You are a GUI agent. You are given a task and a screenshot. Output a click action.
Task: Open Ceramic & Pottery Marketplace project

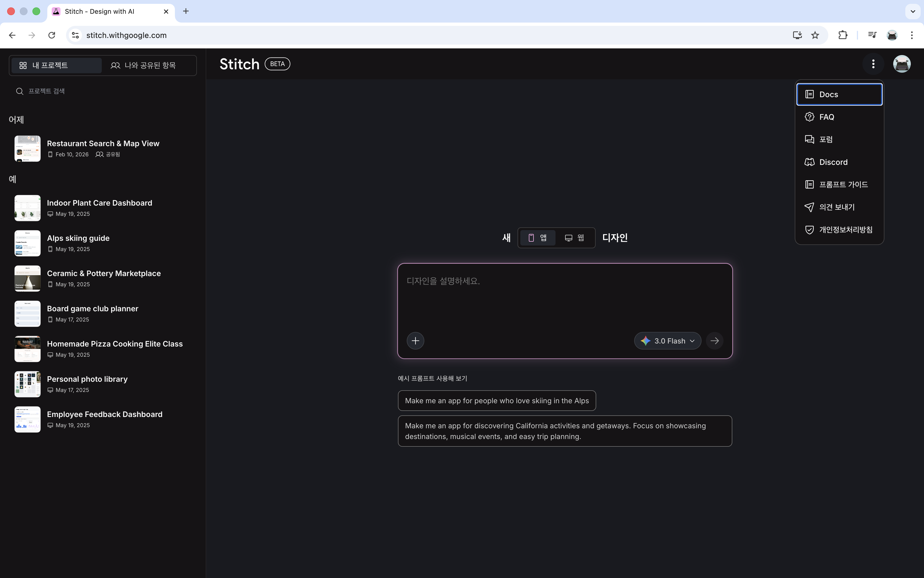click(103, 278)
